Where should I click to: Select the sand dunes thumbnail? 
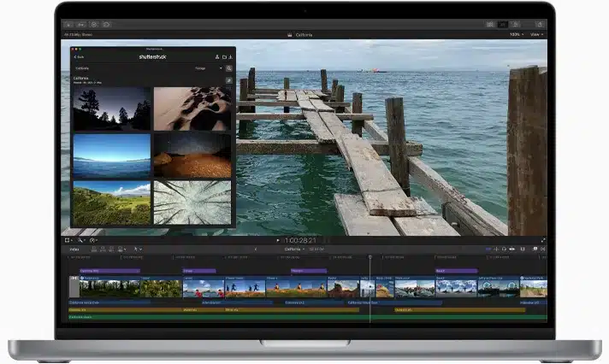192,109
